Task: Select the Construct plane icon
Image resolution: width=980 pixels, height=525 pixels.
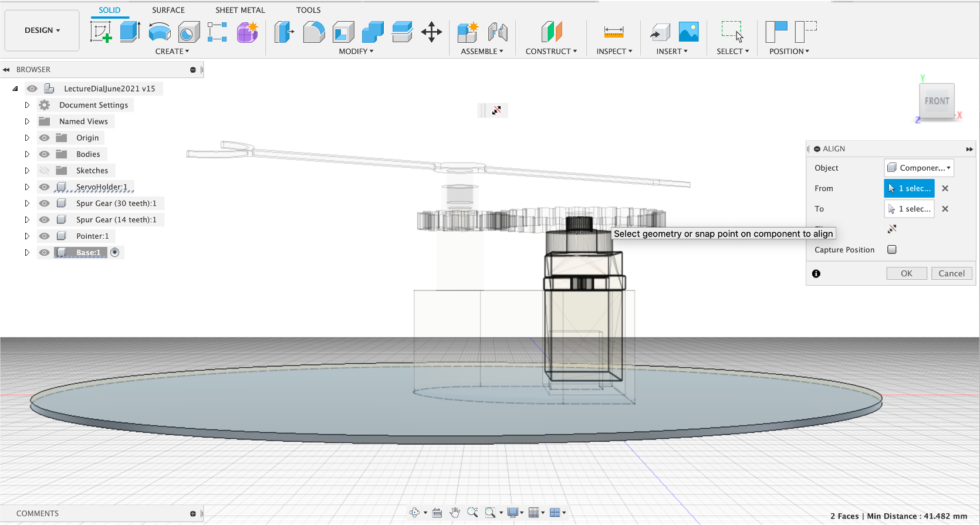Action: click(x=552, y=32)
